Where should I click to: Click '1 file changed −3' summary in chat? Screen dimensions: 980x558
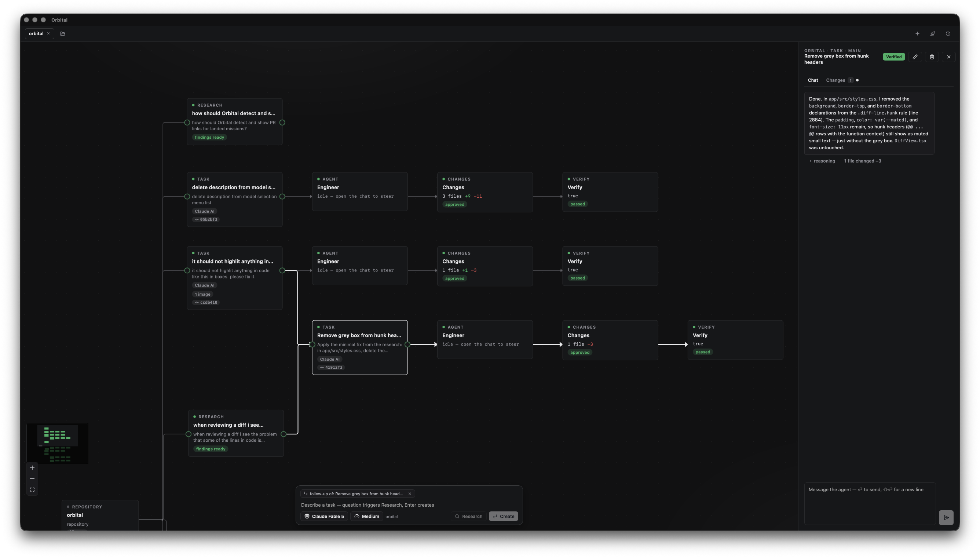pos(862,161)
